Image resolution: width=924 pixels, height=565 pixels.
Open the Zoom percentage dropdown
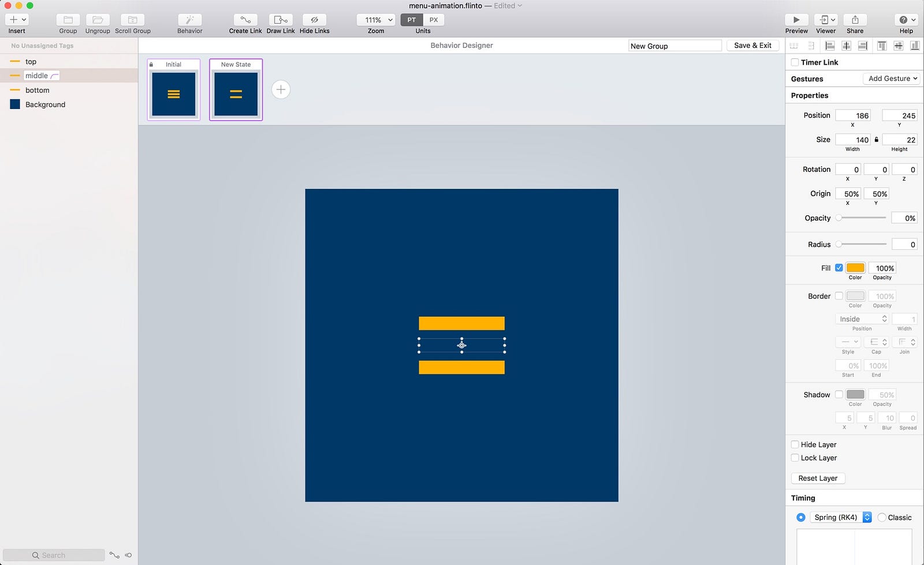click(376, 20)
